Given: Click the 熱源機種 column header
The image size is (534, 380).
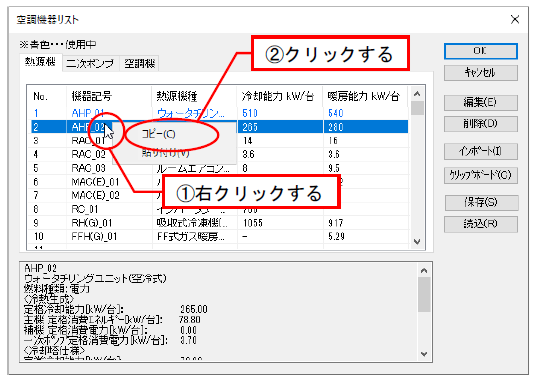Looking at the screenshot, I should coord(194,96).
